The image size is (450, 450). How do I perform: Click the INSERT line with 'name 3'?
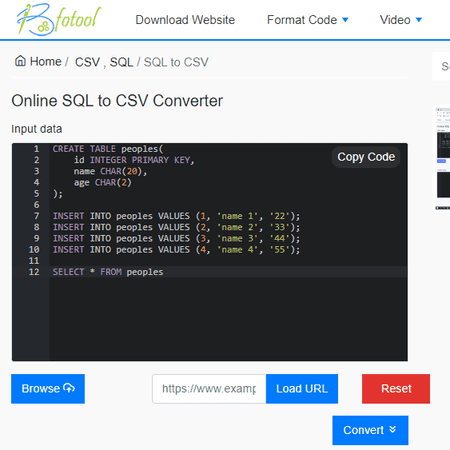(x=176, y=239)
